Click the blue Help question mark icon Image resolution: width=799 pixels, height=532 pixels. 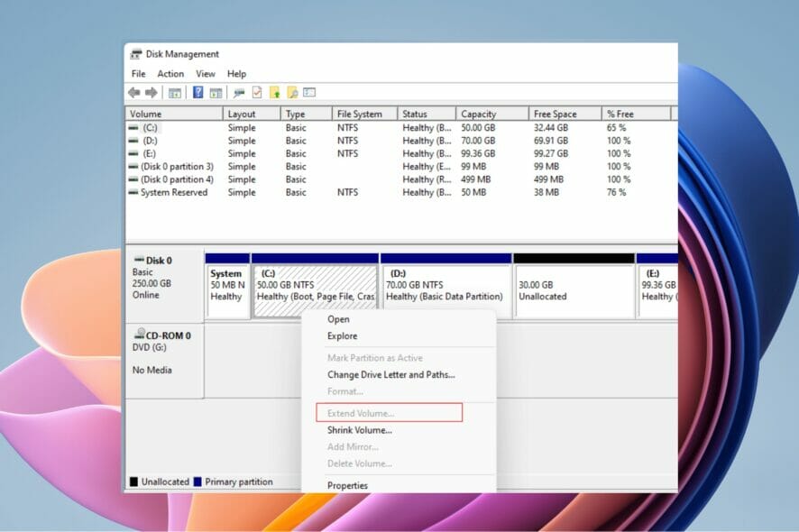(197, 93)
